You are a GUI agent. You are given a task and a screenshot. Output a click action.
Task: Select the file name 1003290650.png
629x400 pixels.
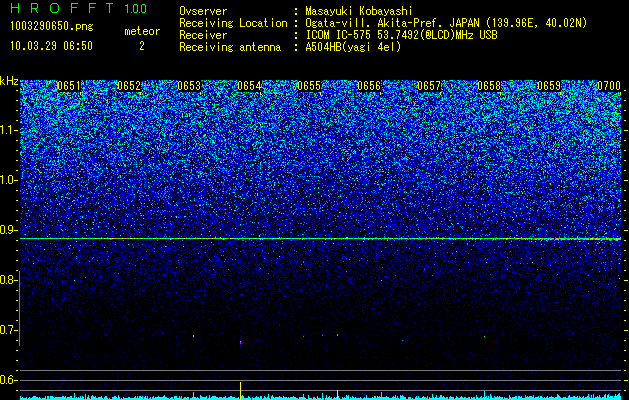point(52,26)
